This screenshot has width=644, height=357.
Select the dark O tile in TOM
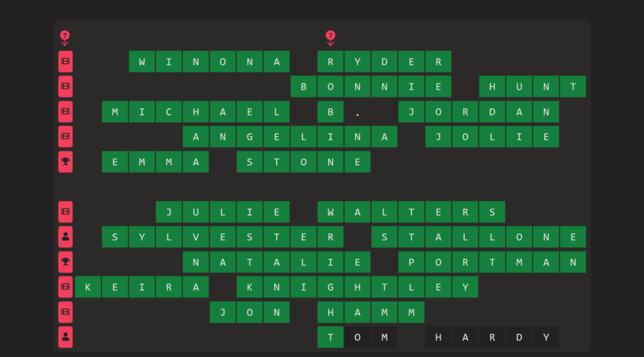(x=357, y=337)
